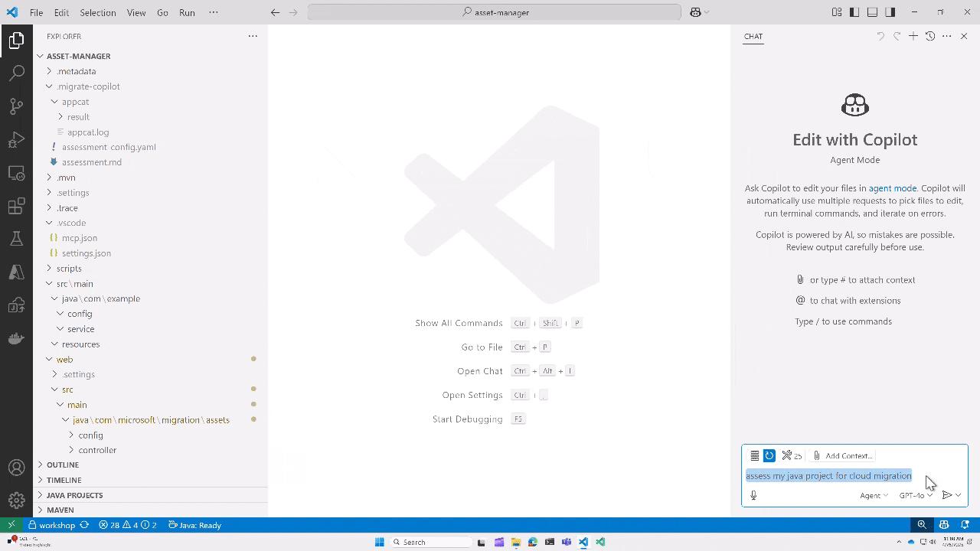Open the Edit menu
980x551 pixels.
pos(61,12)
